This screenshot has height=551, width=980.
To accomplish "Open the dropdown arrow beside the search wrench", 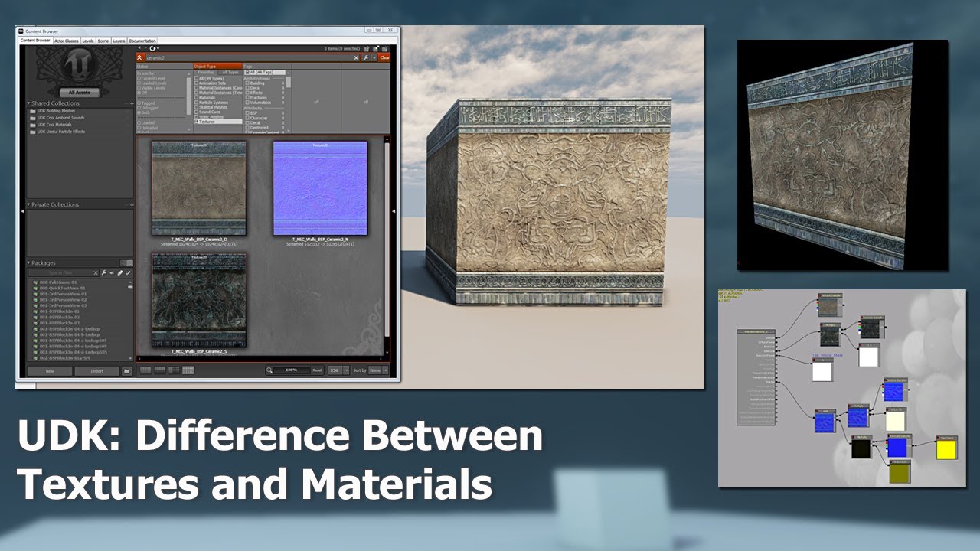I will (x=374, y=57).
